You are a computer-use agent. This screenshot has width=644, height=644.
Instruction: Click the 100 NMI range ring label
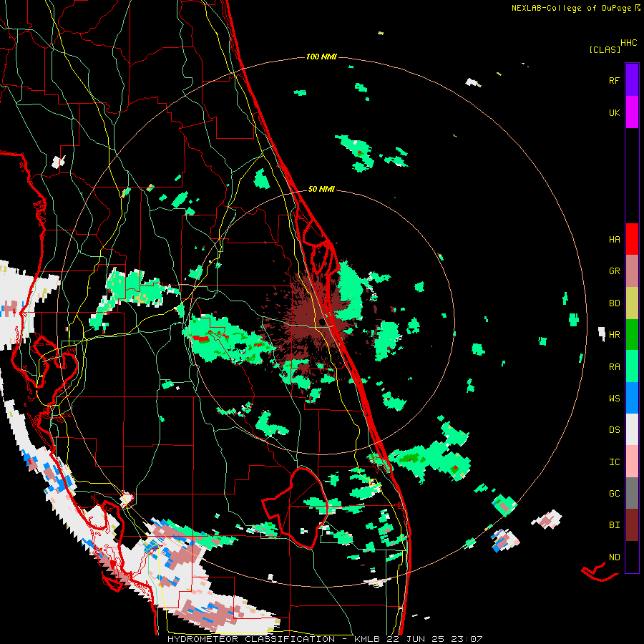321,57
